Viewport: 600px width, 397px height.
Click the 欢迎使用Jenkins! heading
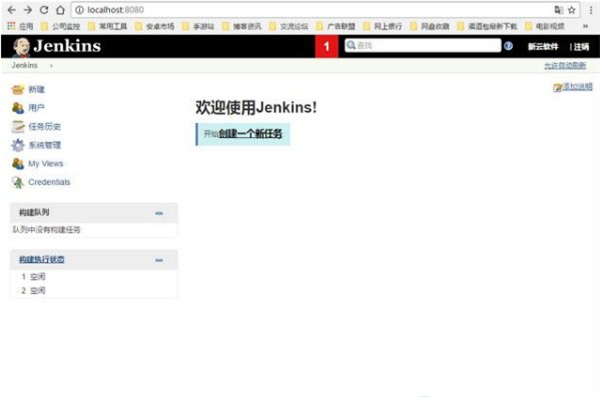click(256, 107)
